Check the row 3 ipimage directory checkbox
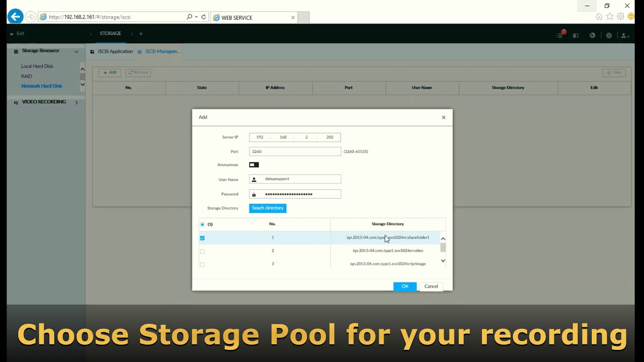Viewport: 644px width, 362px height. (x=202, y=264)
